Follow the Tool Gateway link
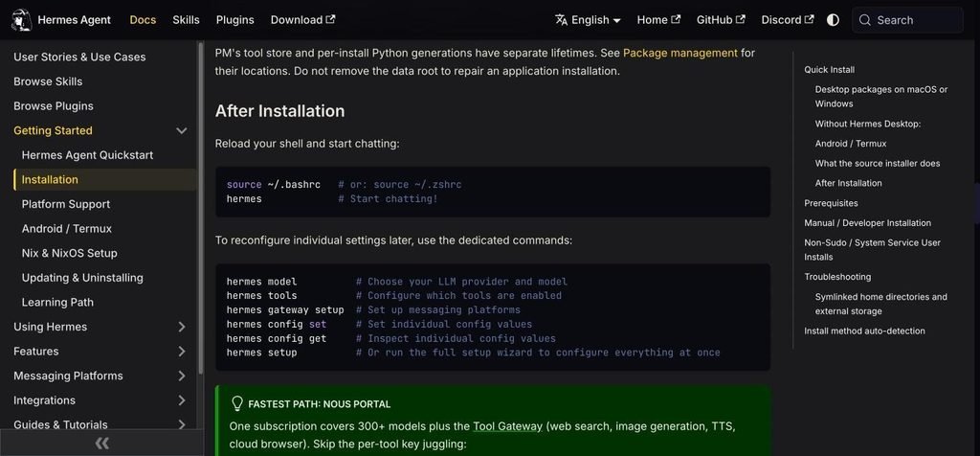This screenshot has height=456, width=980. (507, 426)
